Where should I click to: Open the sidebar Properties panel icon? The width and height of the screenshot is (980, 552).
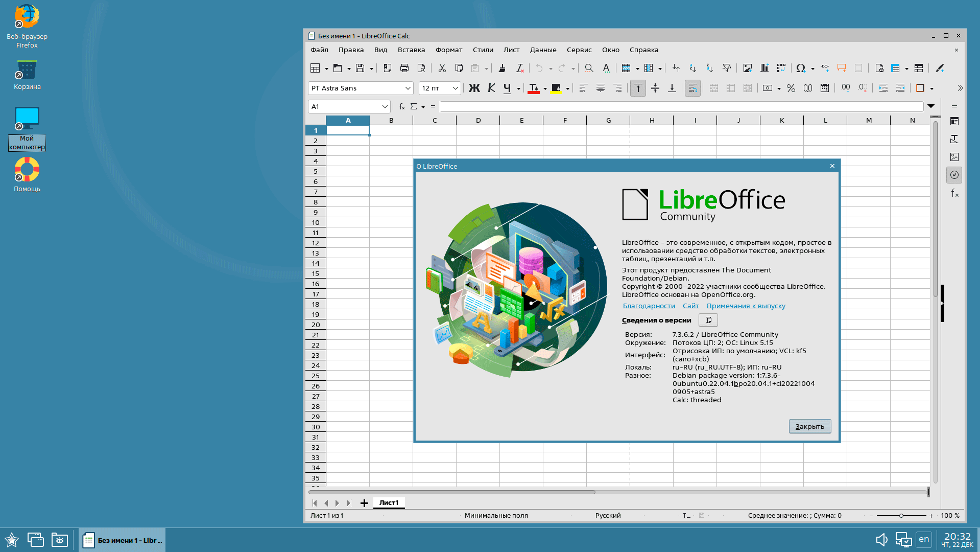954,121
